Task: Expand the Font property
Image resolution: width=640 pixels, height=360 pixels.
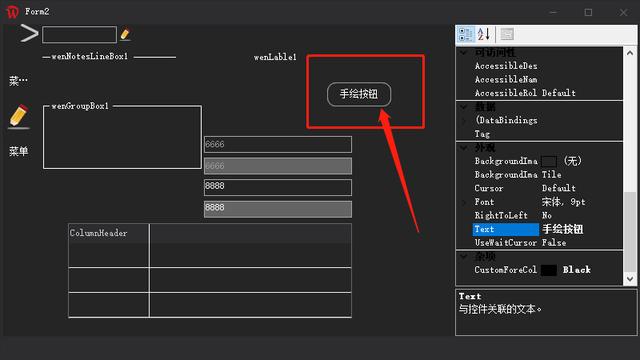Action: (464, 202)
